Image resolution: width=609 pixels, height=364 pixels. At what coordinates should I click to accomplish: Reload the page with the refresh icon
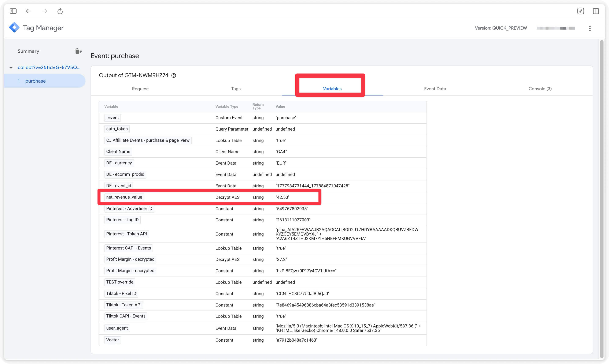coord(60,11)
